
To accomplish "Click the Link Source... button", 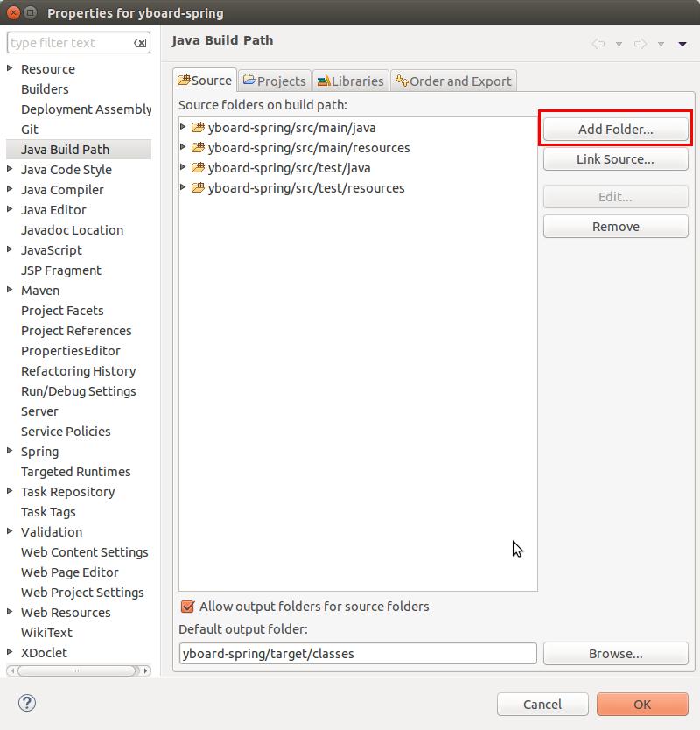I will [615, 159].
